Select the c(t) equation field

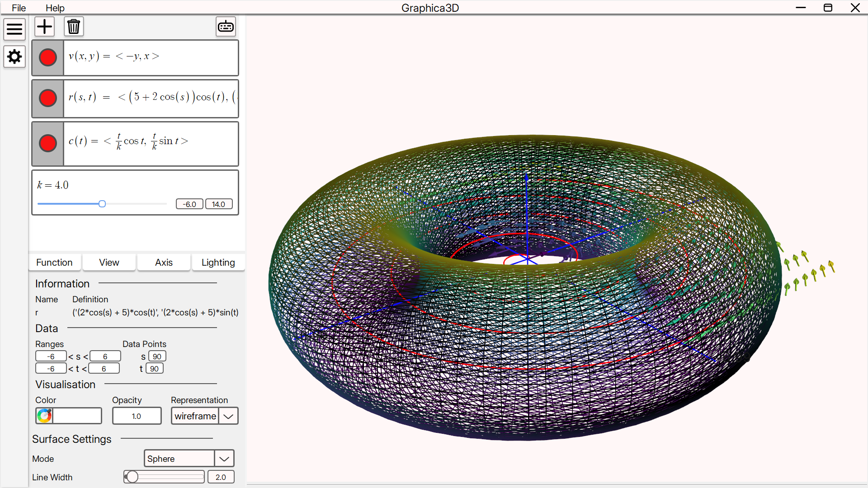151,144
